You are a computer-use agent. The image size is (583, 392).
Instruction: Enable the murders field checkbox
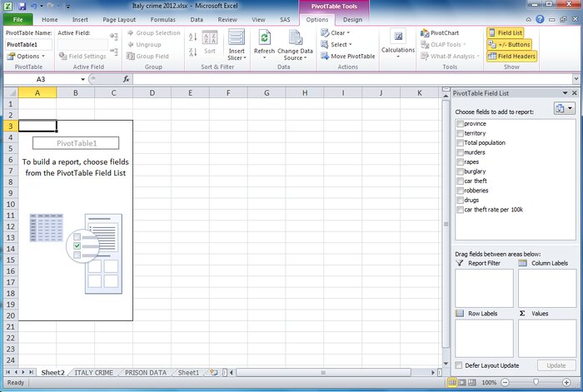click(460, 152)
